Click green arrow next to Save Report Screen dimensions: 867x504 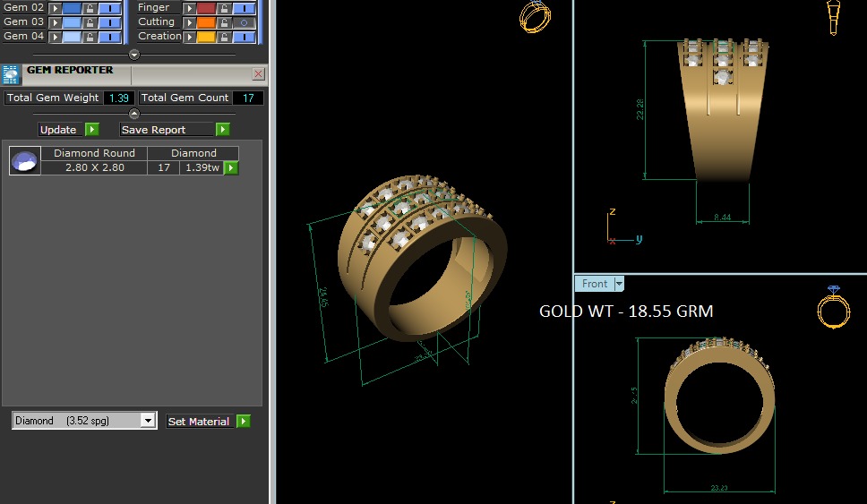click(222, 129)
